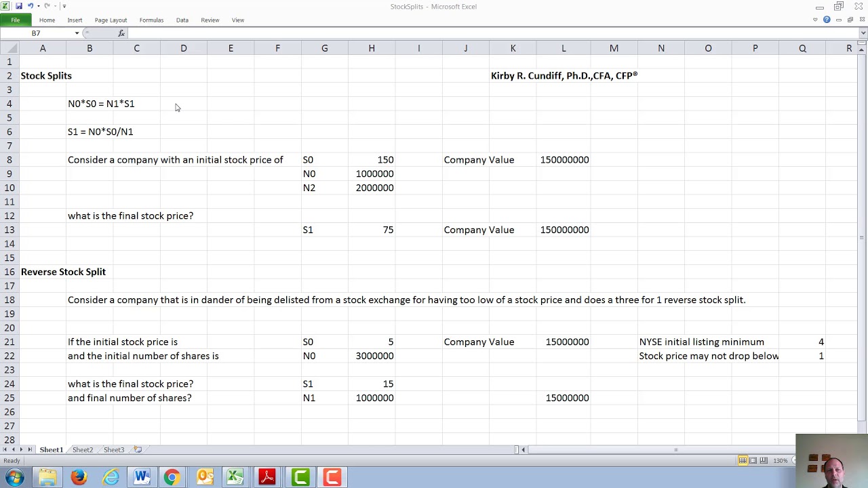Open the Page Layout tab
This screenshot has height=488, width=868.
click(111, 20)
